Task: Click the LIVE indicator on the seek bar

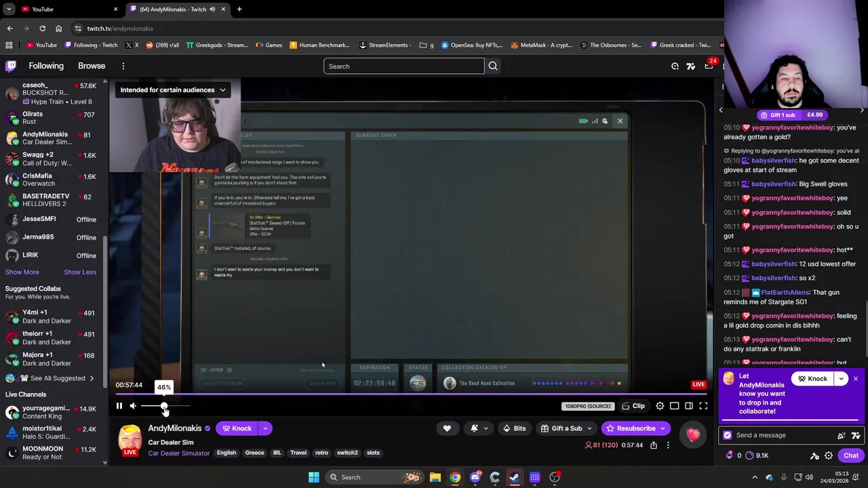Action: (698, 384)
